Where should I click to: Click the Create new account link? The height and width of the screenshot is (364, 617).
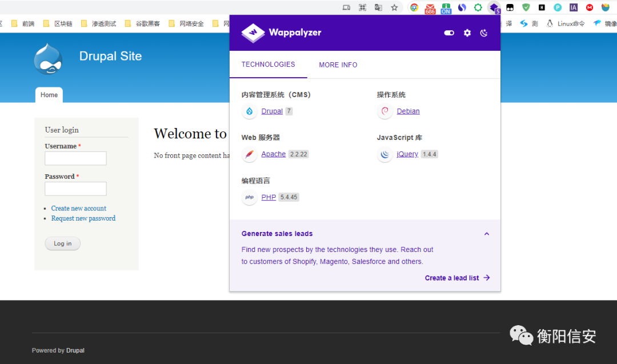79,208
